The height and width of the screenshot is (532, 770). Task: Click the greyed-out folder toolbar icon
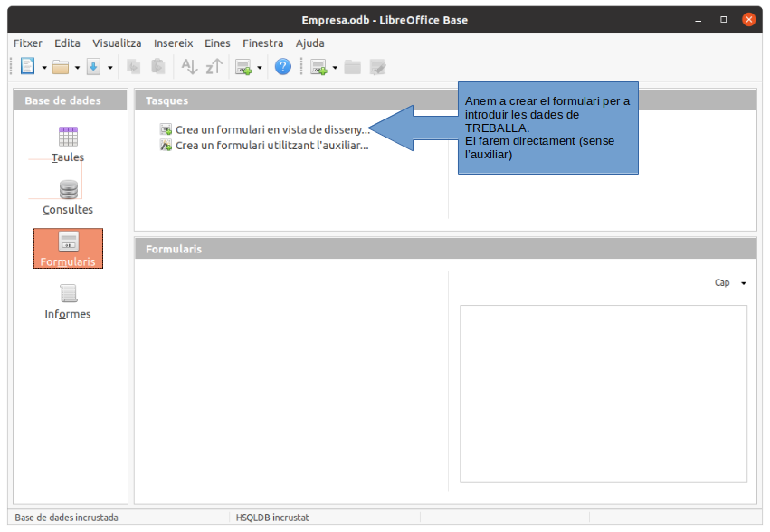point(353,67)
